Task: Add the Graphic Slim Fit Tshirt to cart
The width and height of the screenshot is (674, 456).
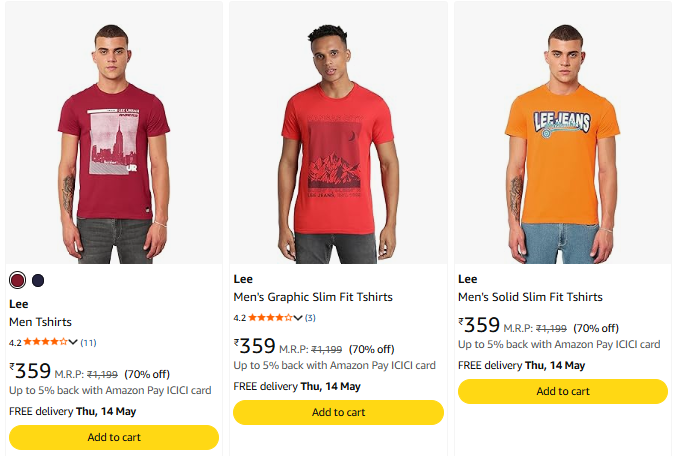Action: click(x=338, y=412)
